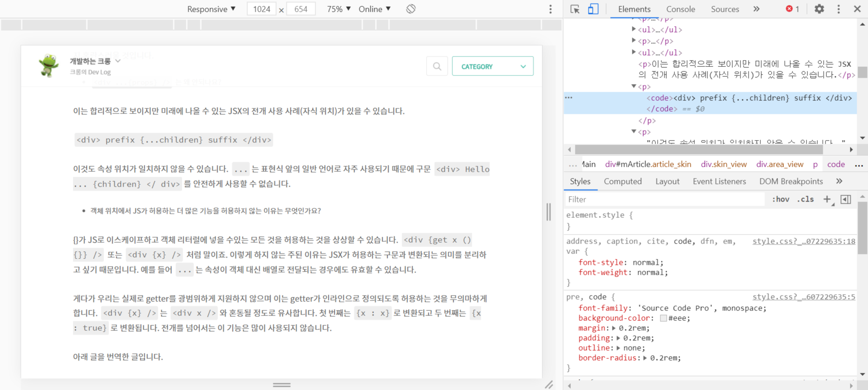Select div#mArticle.article_skin breadcrumb
Viewport: 868px width, 390px height.
[x=648, y=164]
